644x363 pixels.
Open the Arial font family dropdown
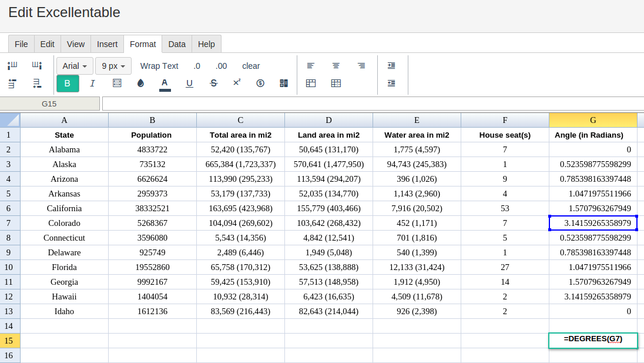click(75, 66)
